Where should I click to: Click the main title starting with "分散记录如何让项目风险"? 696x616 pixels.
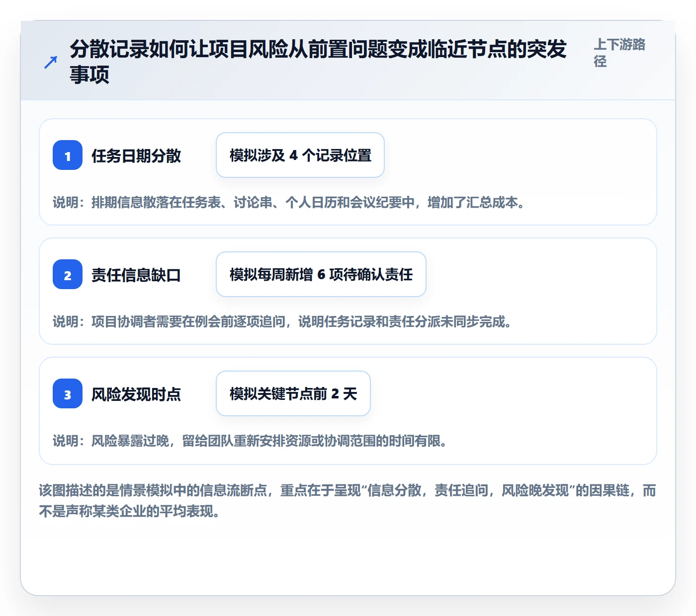click(318, 62)
